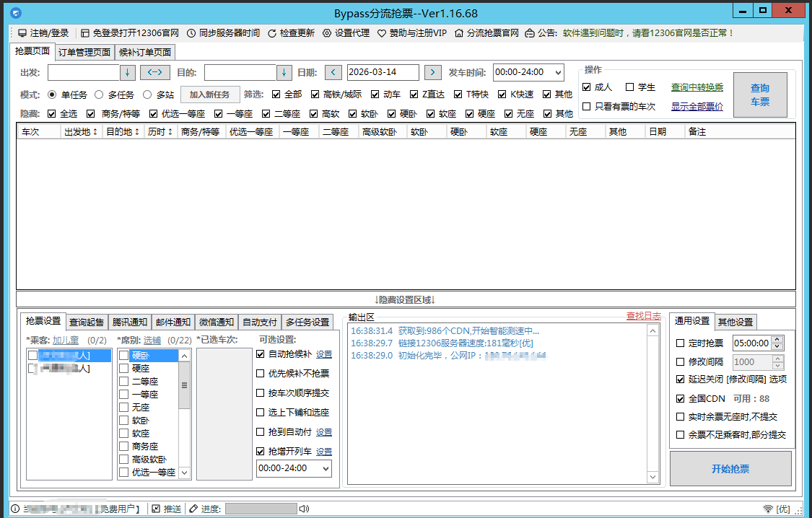Image resolution: width=812 pixels, height=518 pixels.
Task: Click the 检查更新 refresh icon
Action: click(271, 32)
